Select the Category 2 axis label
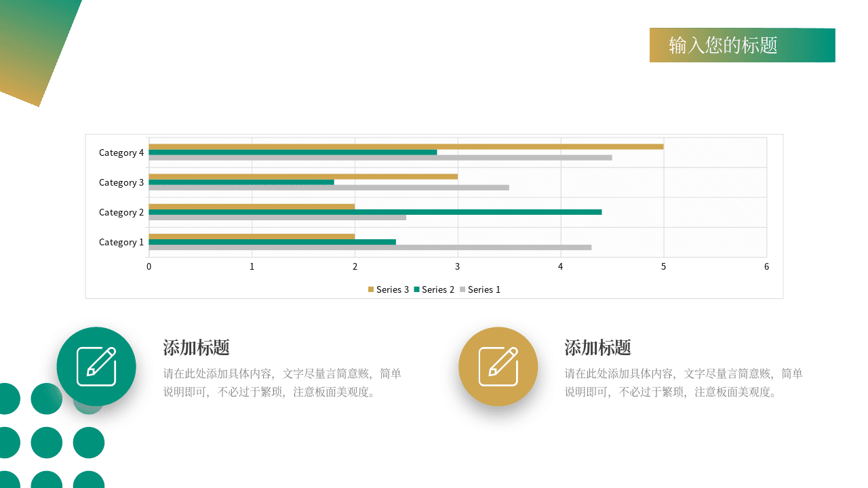The width and height of the screenshot is (868, 488). tap(121, 212)
